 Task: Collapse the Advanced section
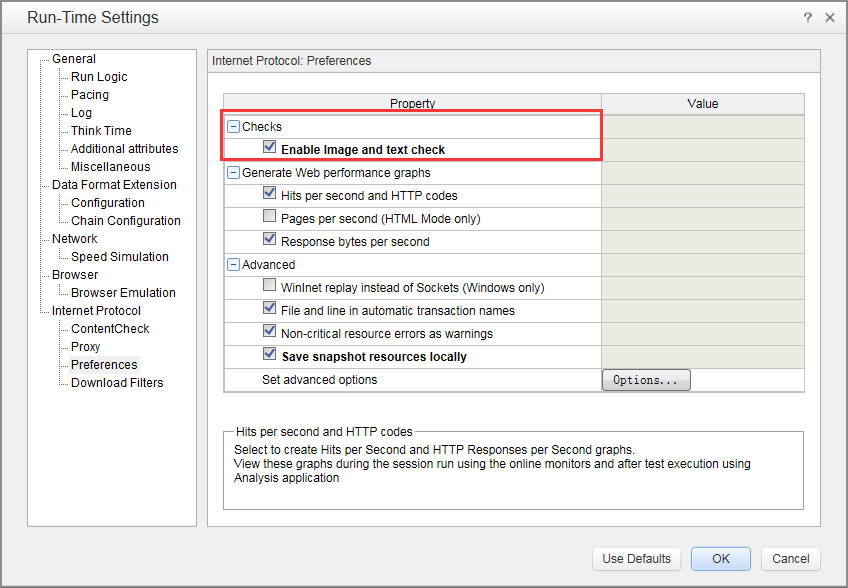tap(234, 265)
